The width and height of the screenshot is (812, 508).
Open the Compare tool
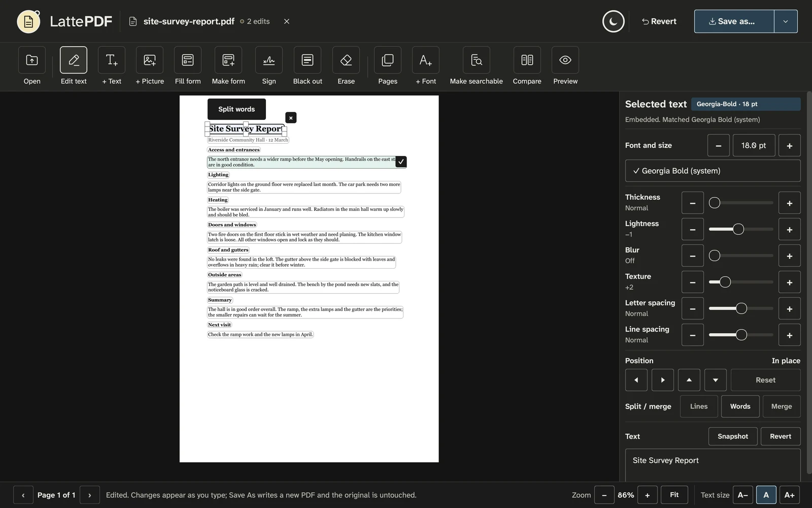(x=527, y=66)
